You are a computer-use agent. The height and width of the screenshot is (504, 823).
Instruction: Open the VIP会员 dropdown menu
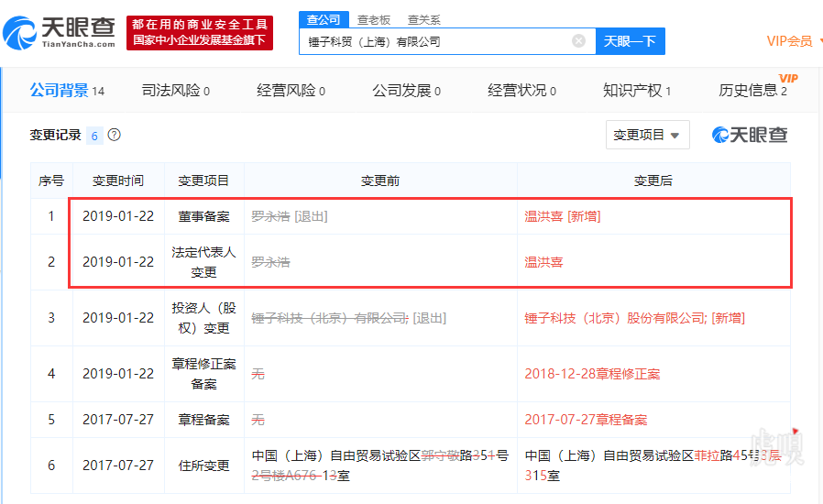(x=793, y=41)
